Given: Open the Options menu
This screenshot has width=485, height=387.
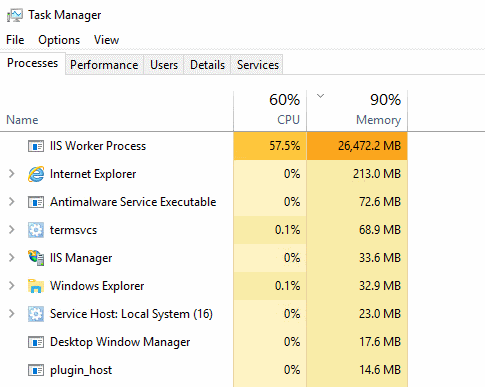Looking at the screenshot, I should (x=59, y=40).
